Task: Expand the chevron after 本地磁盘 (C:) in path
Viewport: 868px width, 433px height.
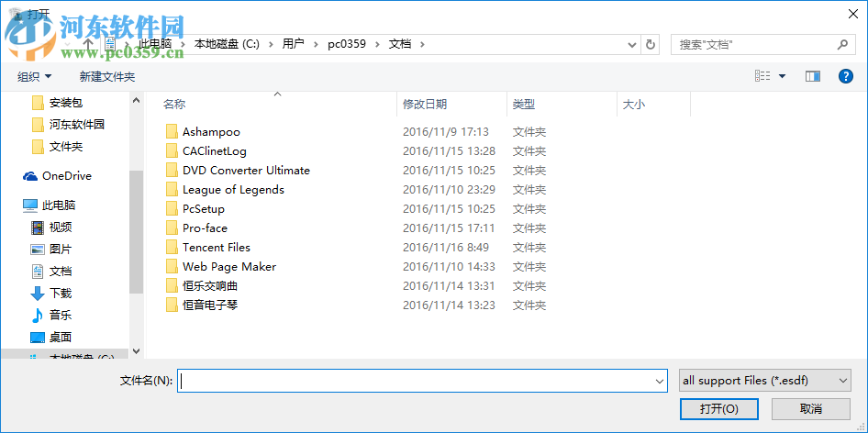Action: [x=271, y=44]
